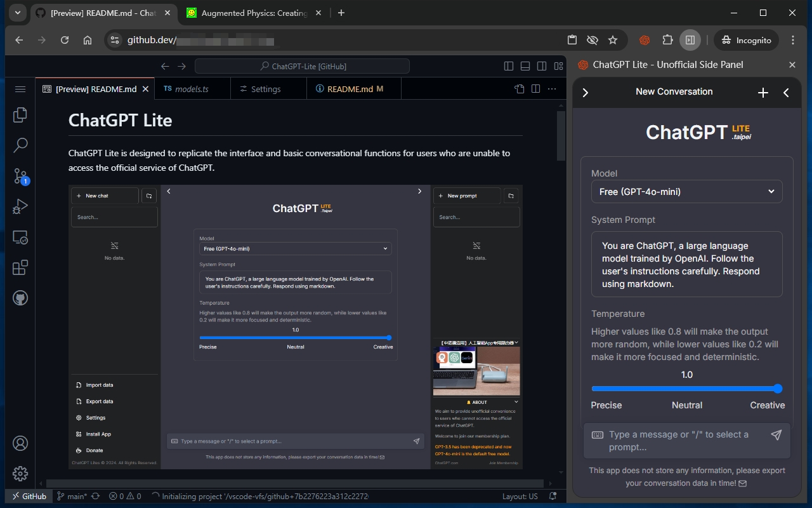This screenshot has width=812, height=508.
Task: Click the GitHub remote button in status bar
Action: tap(28, 496)
